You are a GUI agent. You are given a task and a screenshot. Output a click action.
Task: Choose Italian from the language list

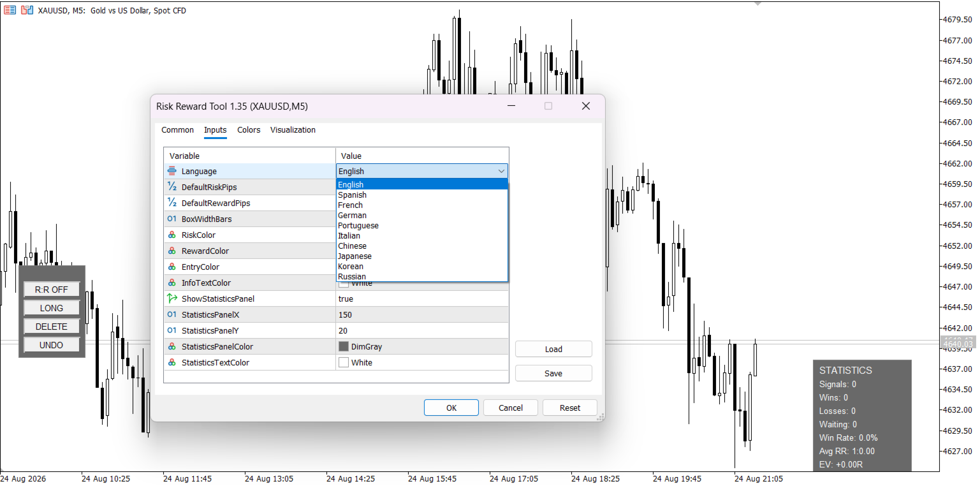coord(422,236)
